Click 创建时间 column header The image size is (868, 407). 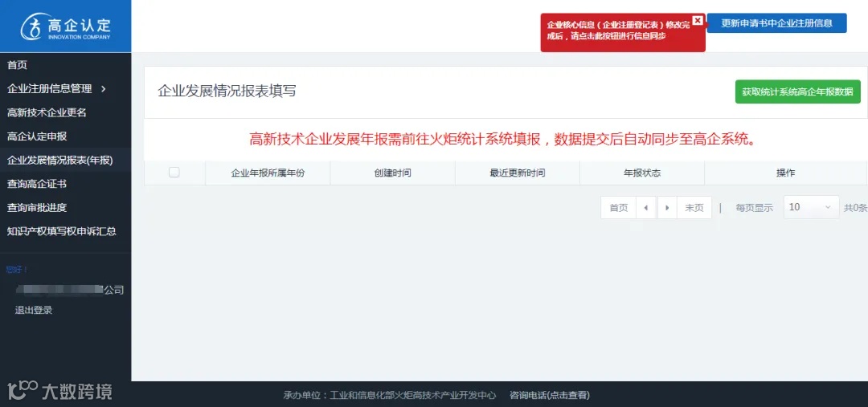[392, 173]
